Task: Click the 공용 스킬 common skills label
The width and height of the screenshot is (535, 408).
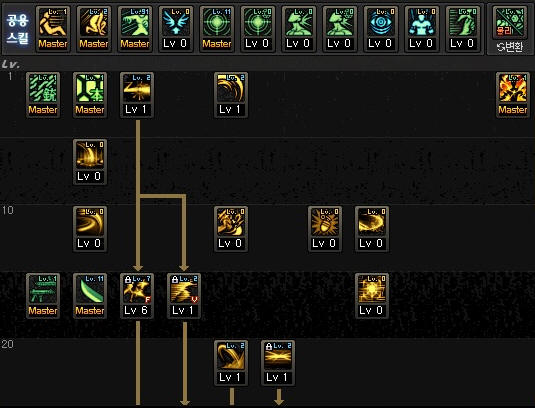Action: 17,29
